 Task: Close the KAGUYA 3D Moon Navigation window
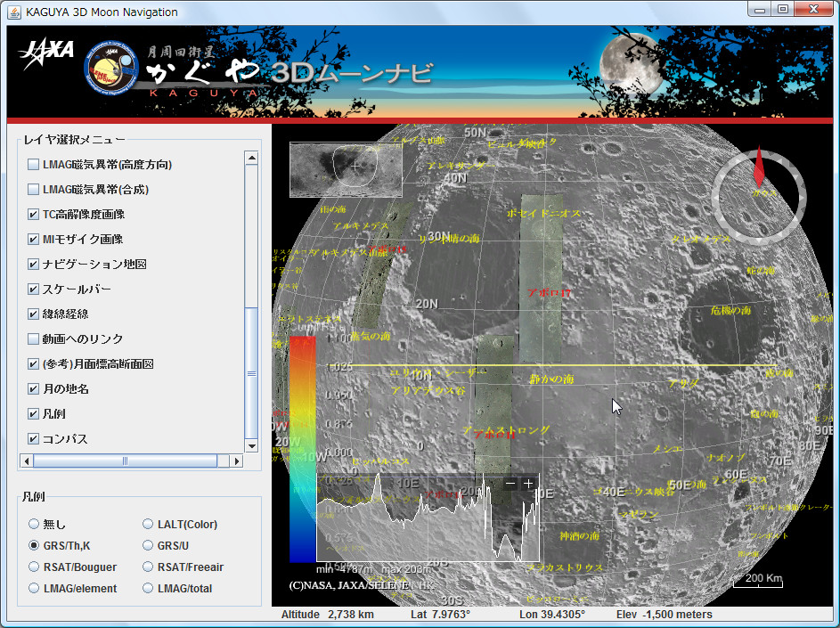[x=814, y=10]
